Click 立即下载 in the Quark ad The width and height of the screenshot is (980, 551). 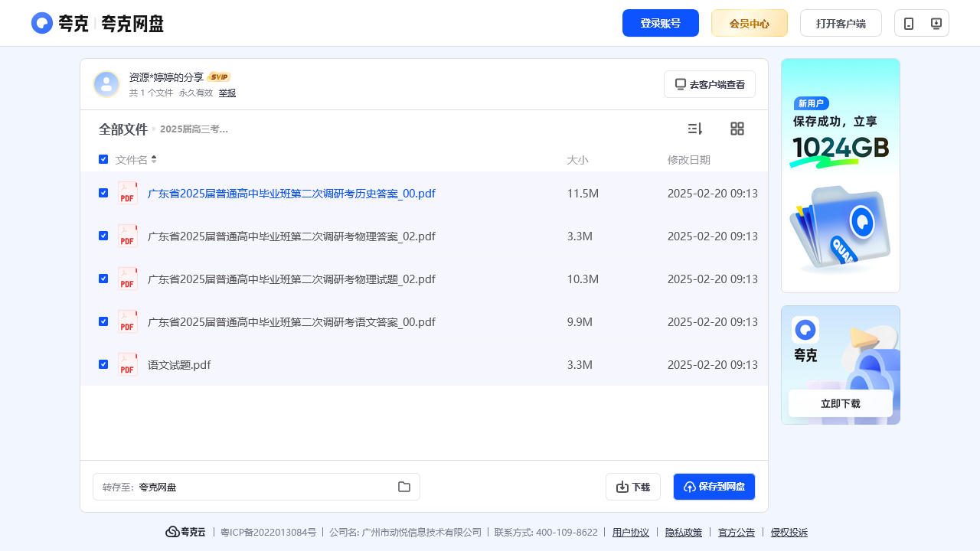pos(841,403)
